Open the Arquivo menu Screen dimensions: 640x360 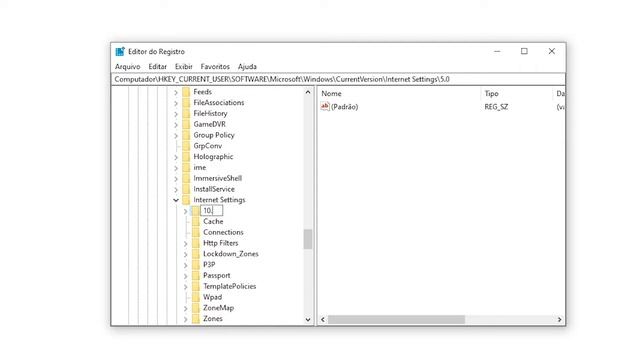point(127,67)
